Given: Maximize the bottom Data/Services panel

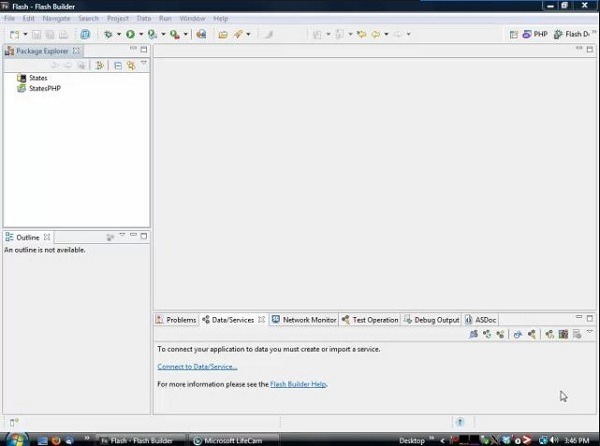Looking at the screenshot, I should pyautogui.click(x=590, y=318).
